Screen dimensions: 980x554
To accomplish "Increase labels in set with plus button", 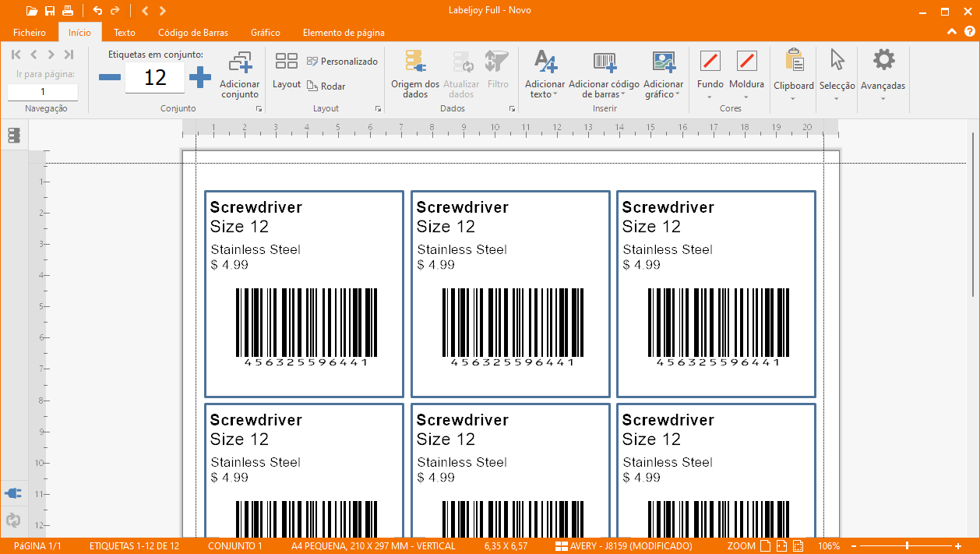I will pyautogui.click(x=200, y=77).
